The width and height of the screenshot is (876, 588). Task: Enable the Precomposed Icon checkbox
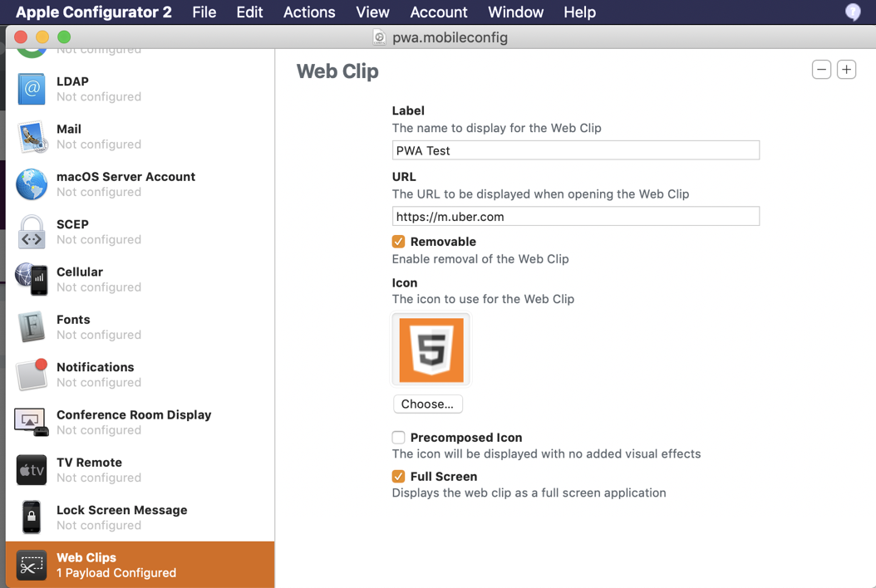tap(399, 438)
